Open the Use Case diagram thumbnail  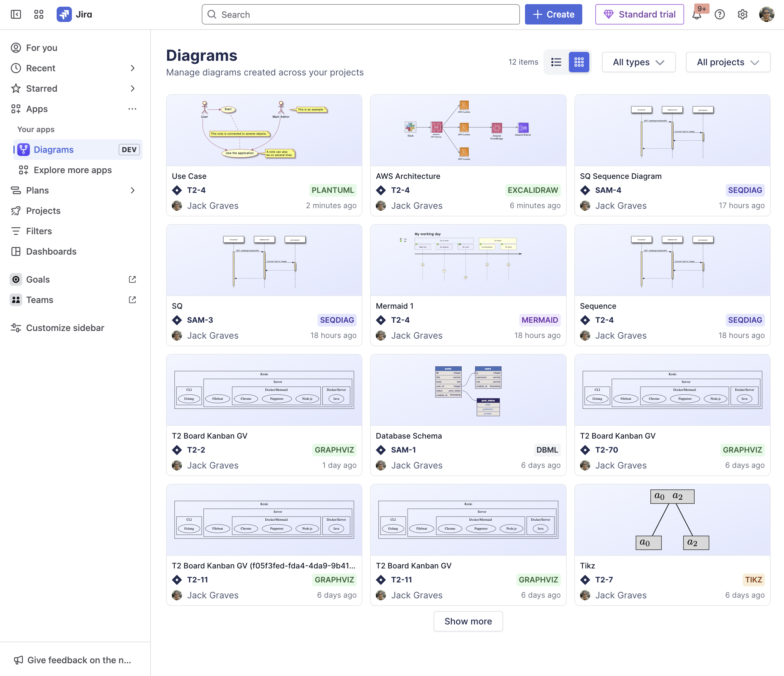point(264,130)
